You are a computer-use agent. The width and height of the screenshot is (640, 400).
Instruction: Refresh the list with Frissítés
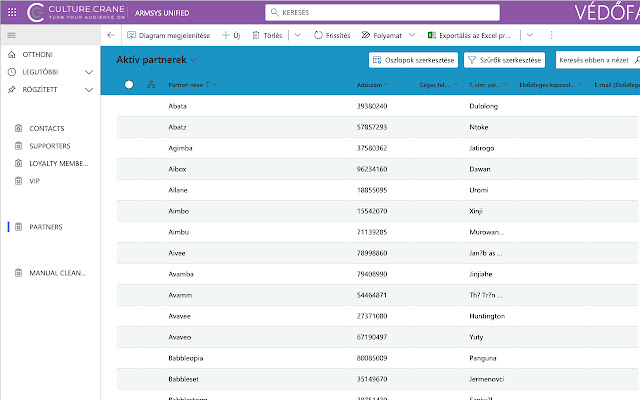pos(331,34)
